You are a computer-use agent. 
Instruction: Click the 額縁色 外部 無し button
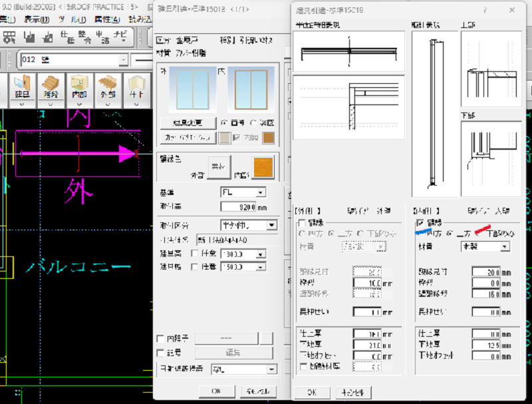click(x=219, y=166)
